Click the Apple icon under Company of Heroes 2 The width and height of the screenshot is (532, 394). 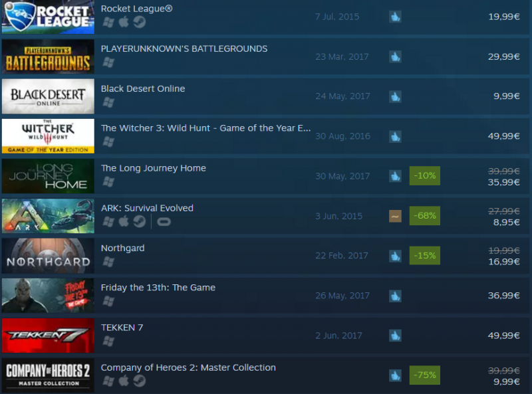[x=124, y=381]
